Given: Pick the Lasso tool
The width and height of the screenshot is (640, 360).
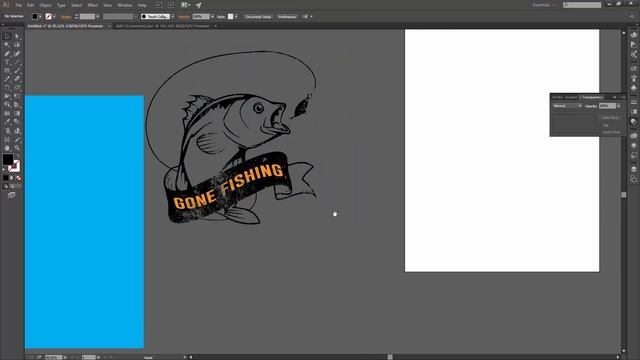Looking at the screenshot, I should pyautogui.click(x=17, y=45).
